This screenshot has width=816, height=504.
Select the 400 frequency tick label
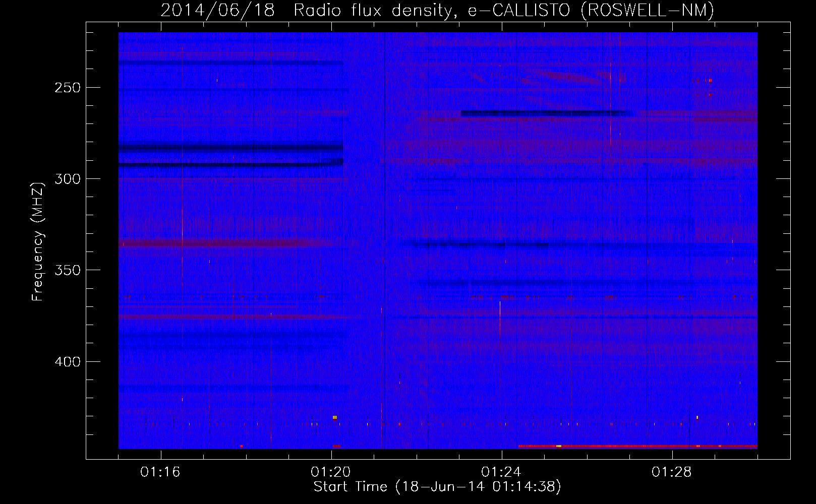point(68,362)
